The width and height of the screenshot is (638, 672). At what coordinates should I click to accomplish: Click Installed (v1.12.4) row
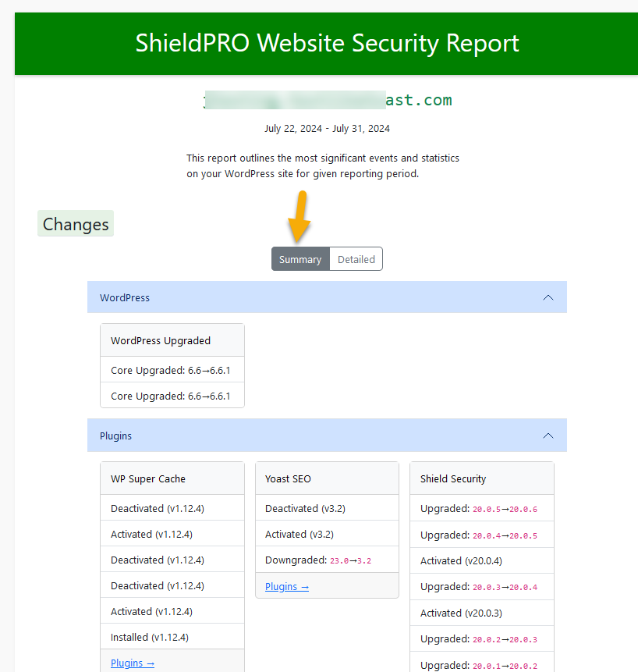(x=172, y=637)
